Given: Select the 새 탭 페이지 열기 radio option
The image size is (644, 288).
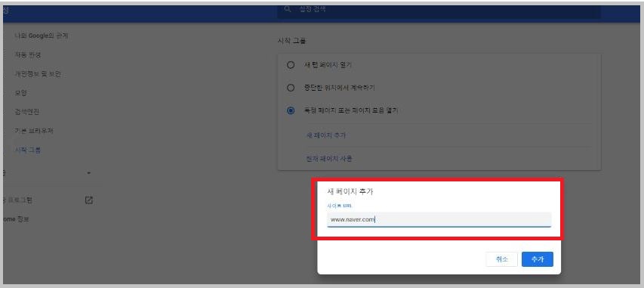Looking at the screenshot, I should point(291,65).
